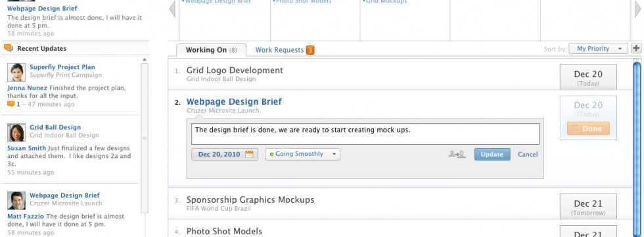Click the Matt Fazzio name link
The image size is (644, 237).
[x=26, y=217]
